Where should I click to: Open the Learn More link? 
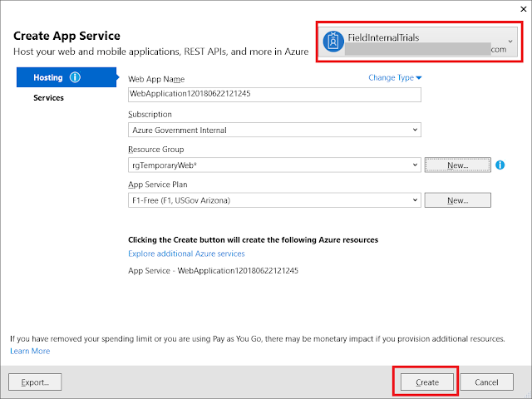(x=30, y=351)
